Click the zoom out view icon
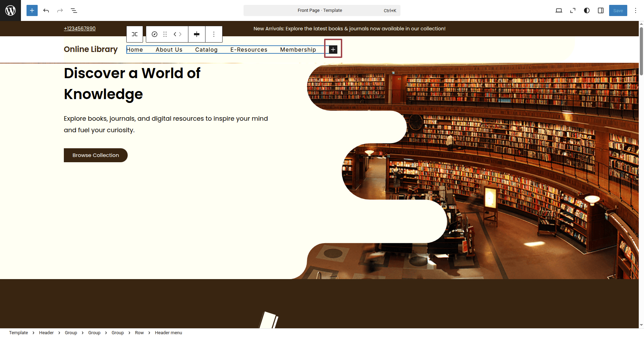This screenshot has width=644, height=337. pyautogui.click(x=573, y=10)
